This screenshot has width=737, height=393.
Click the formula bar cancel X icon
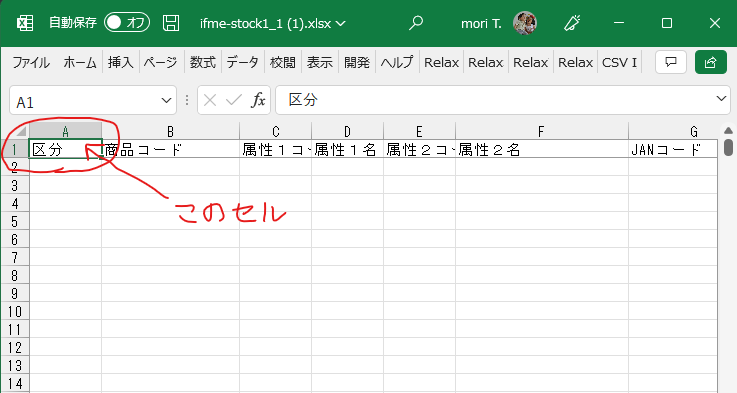click(x=210, y=100)
